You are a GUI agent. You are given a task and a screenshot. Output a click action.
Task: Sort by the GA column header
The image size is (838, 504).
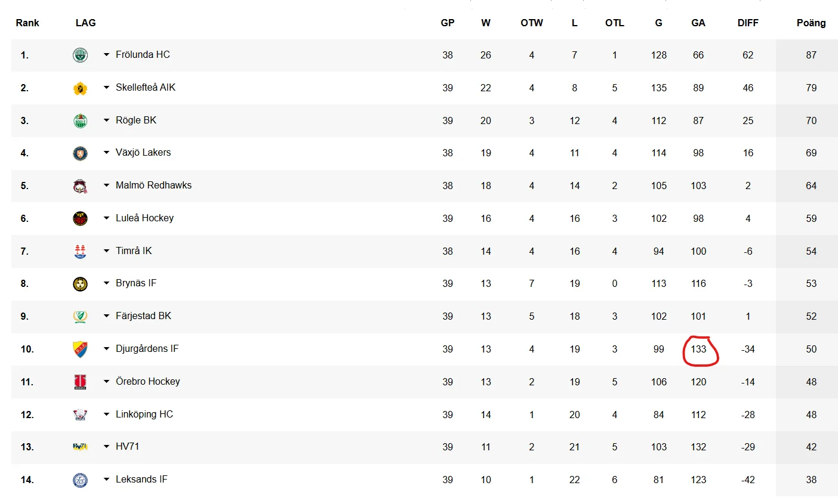[x=698, y=23]
